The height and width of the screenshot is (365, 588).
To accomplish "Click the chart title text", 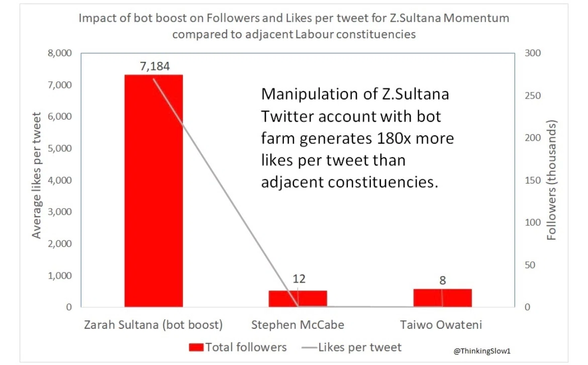I will (x=294, y=26).
